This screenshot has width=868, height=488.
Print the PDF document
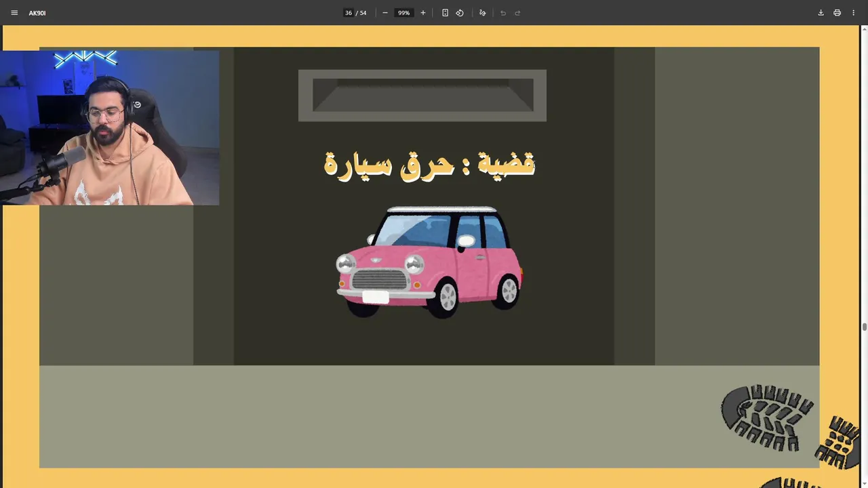pos(837,13)
